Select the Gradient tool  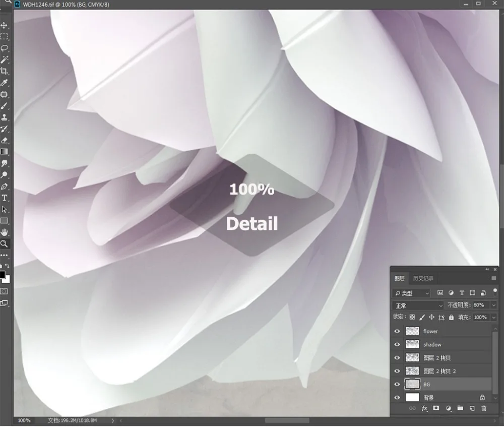coord(4,152)
